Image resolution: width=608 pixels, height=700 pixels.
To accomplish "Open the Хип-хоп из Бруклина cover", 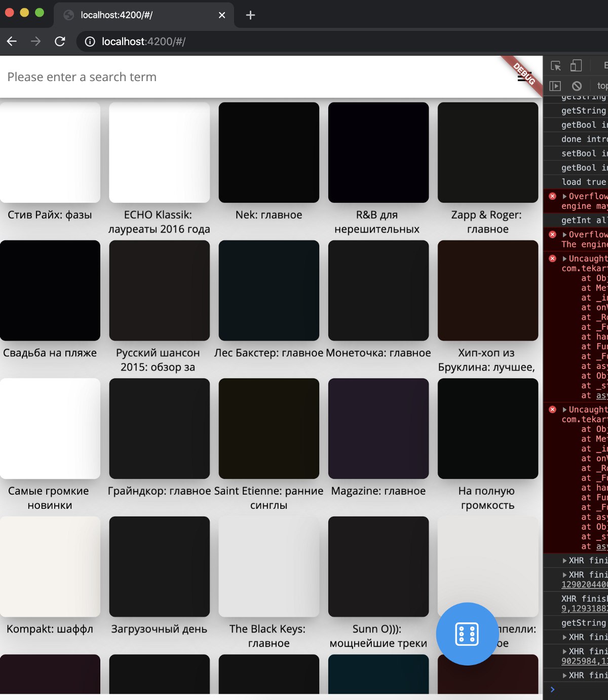I will [x=488, y=290].
